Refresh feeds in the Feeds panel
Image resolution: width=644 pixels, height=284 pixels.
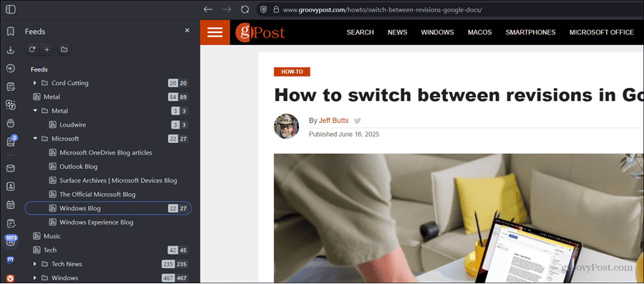click(x=32, y=49)
